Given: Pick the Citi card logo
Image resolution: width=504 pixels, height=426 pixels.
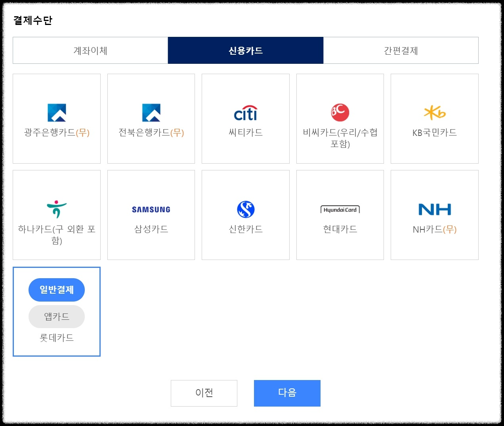Looking at the screenshot, I should 246,113.
